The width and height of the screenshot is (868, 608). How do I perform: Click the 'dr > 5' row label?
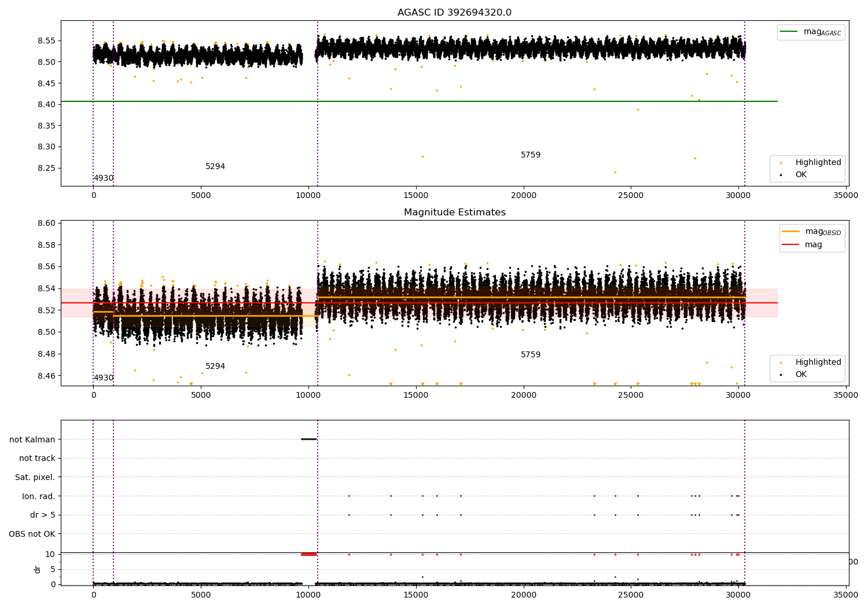[43, 515]
